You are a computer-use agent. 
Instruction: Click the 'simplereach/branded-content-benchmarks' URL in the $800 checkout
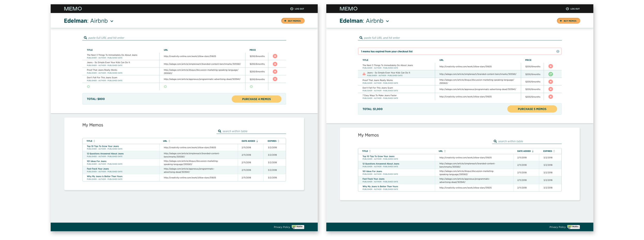(202, 64)
